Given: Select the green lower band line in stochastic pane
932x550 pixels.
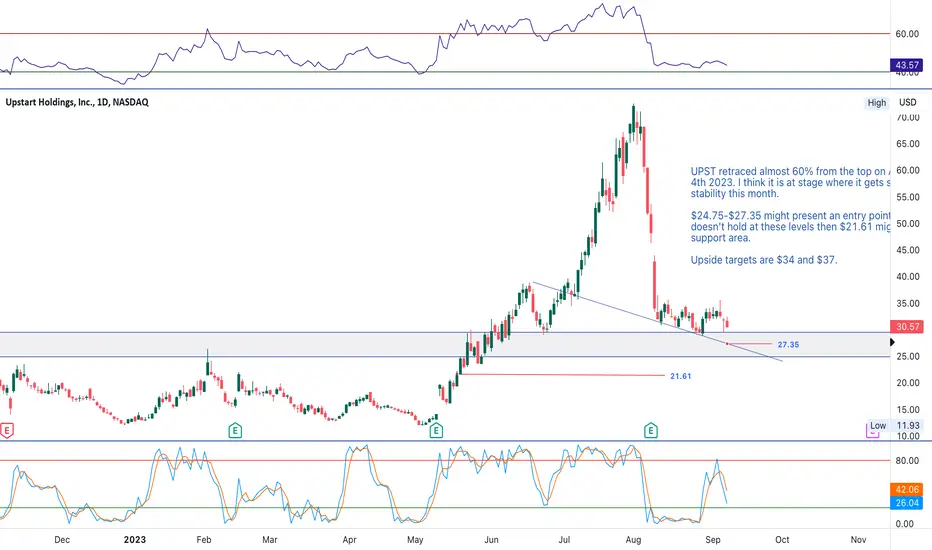Looking at the screenshot, I should tap(445, 508).
